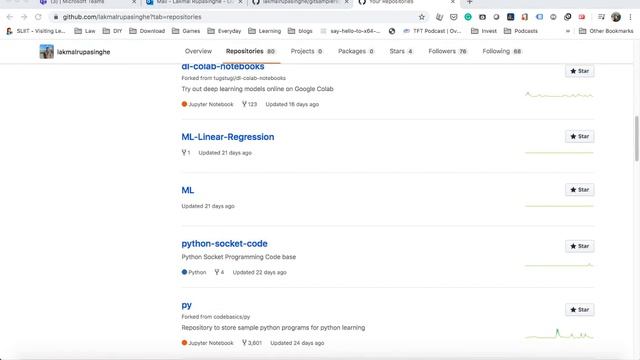Open the Everyday bookmarks folder
Viewport: 640px width, 360px height.
[x=224, y=31]
